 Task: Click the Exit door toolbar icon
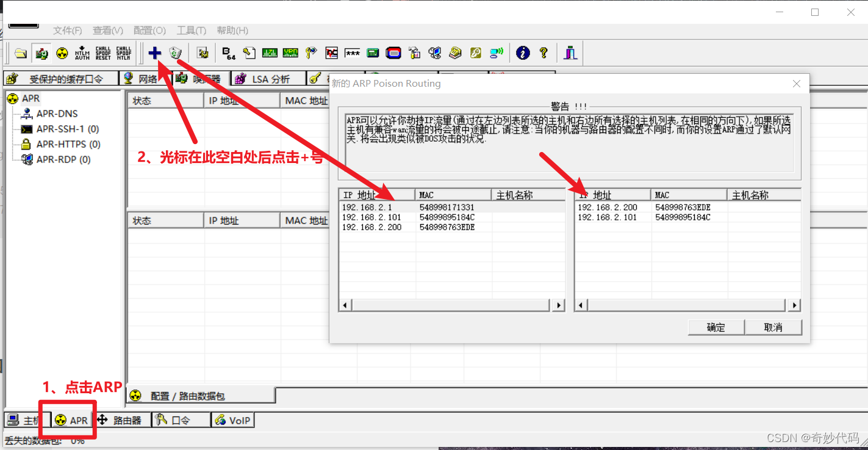point(570,53)
